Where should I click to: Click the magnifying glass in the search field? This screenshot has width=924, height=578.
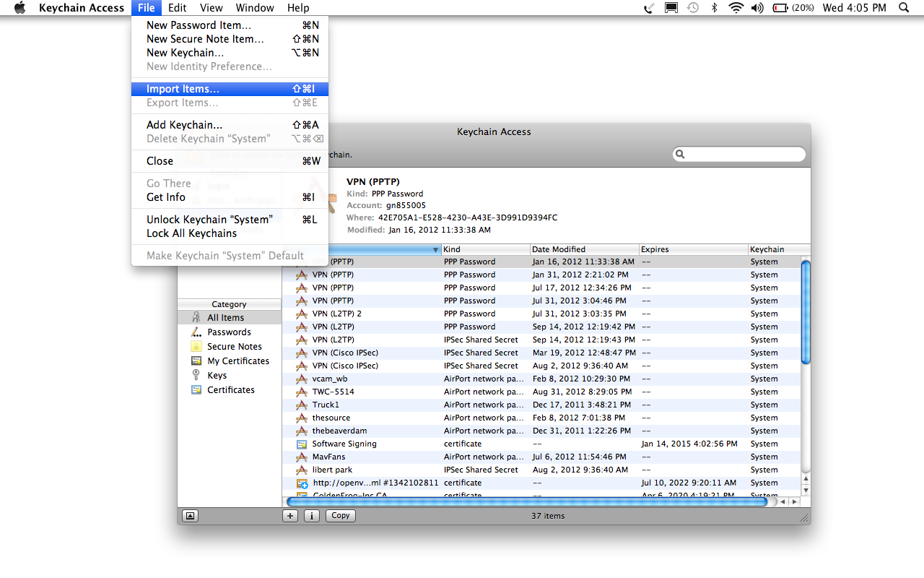680,154
